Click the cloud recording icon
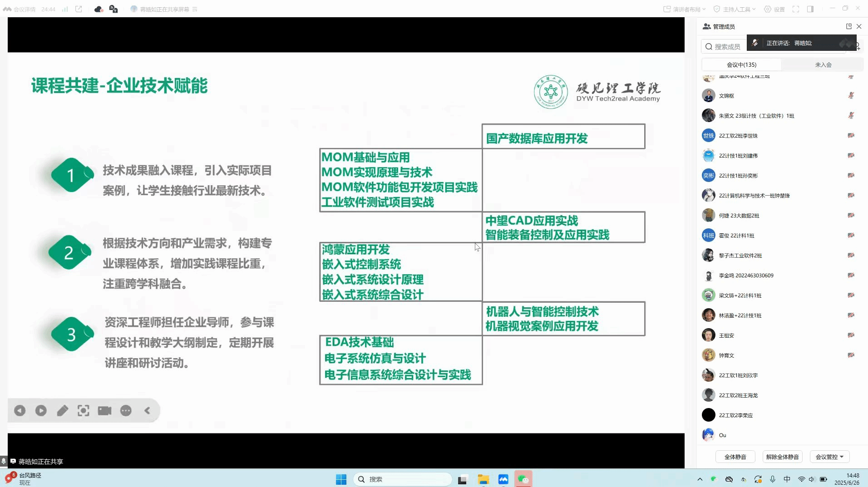 click(x=99, y=9)
